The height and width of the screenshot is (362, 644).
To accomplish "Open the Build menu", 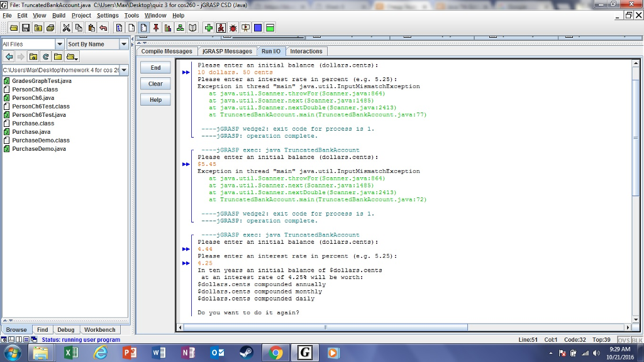I will (x=58, y=16).
